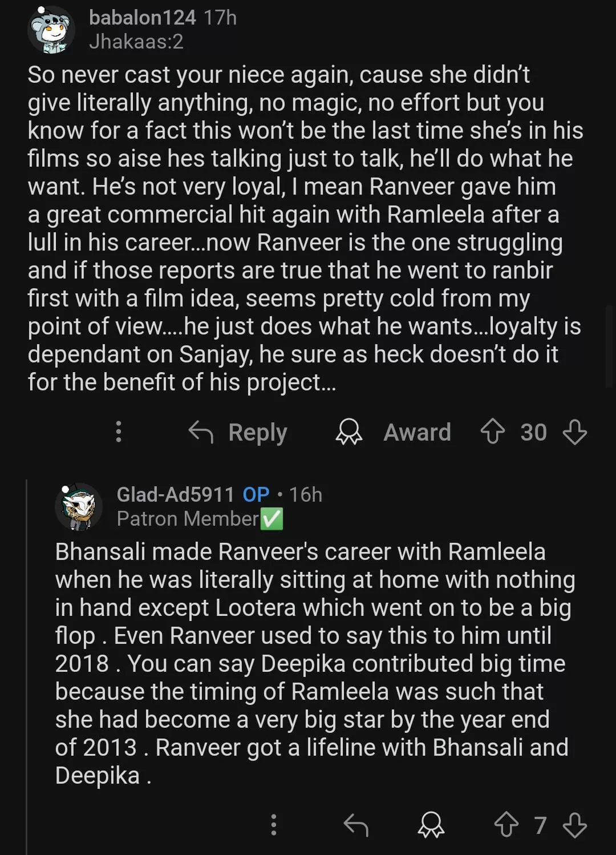Give Award to babalon124's comment
This screenshot has height=855, width=616.
click(394, 432)
